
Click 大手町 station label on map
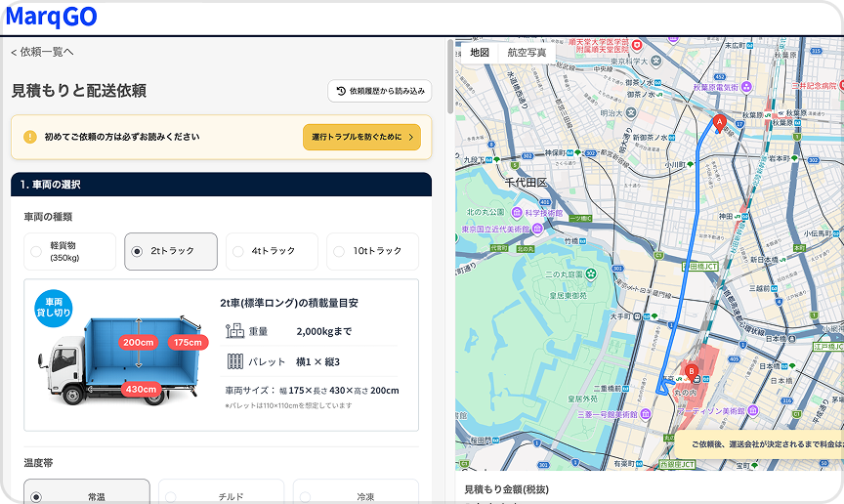(x=620, y=316)
